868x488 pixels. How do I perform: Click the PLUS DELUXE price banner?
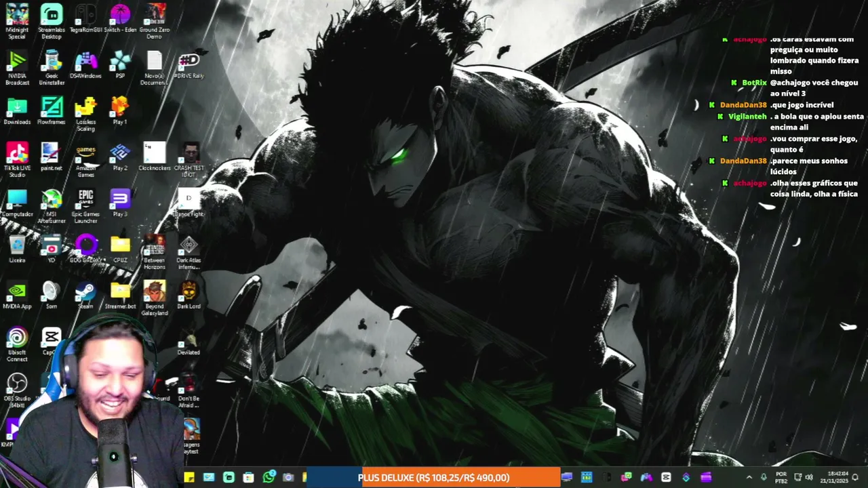tap(433, 478)
